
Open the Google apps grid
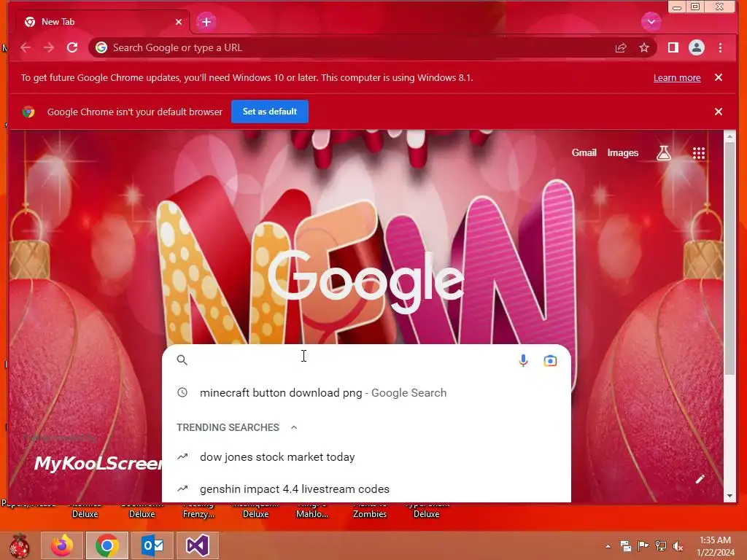coord(699,153)
